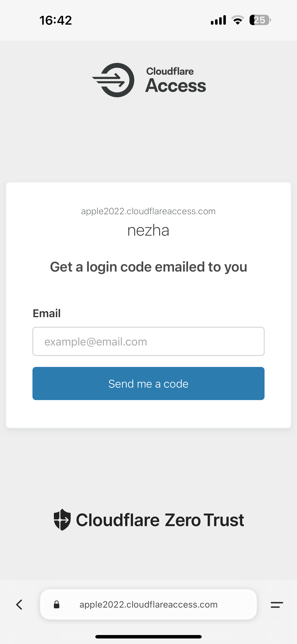Screen dimensions: 297x644
Task: Click the Email input field
Action: click(x=148, y=341)
